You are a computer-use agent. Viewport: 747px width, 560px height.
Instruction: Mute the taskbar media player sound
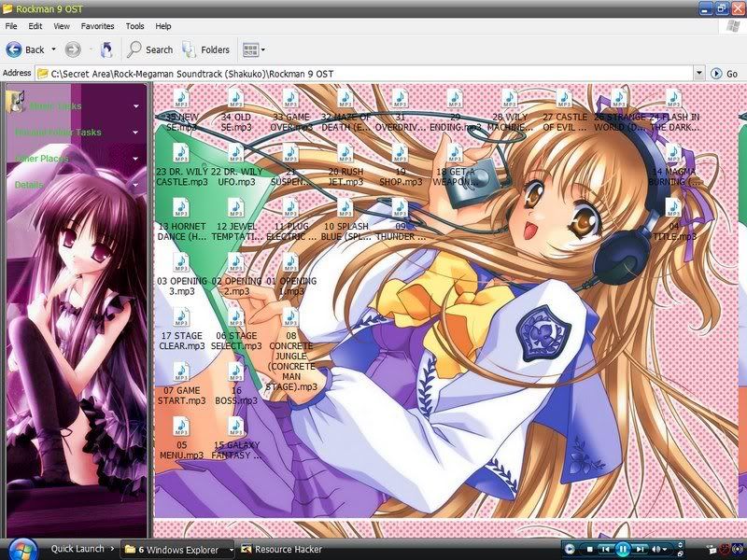[656, 550]
